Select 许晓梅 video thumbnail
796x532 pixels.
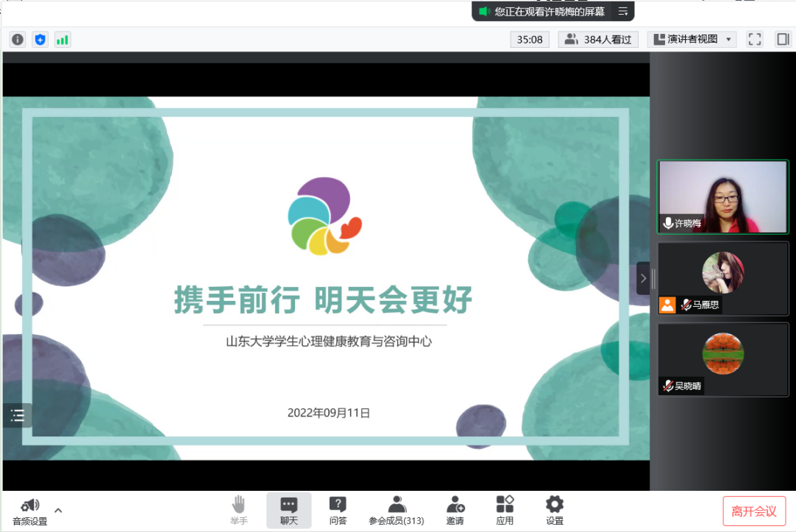tap(722, 196)
